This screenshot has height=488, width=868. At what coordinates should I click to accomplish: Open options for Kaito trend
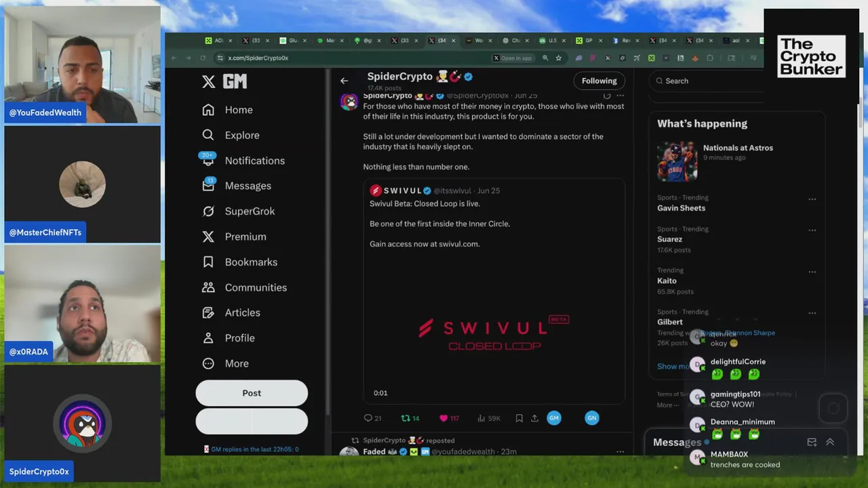point(812,272)
